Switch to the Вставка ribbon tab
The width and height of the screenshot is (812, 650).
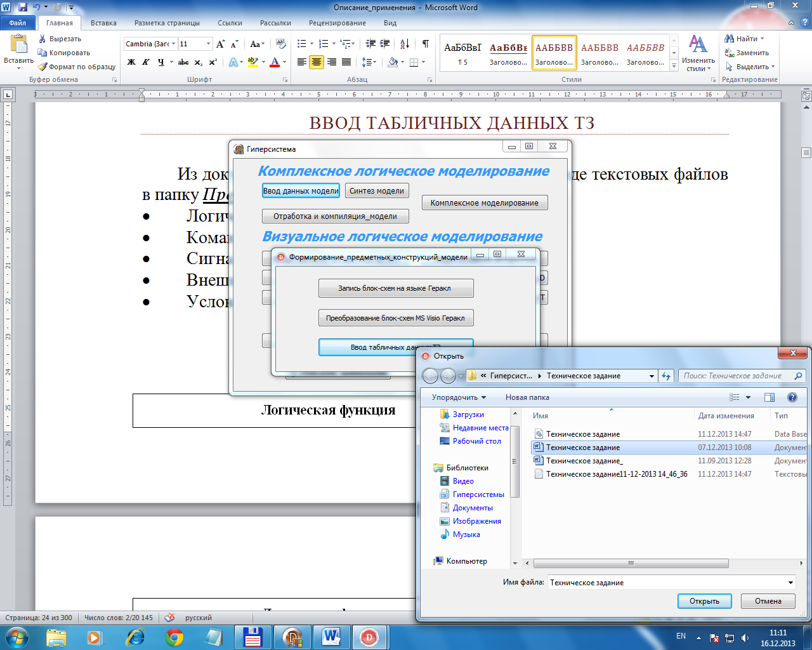(103, 23)
